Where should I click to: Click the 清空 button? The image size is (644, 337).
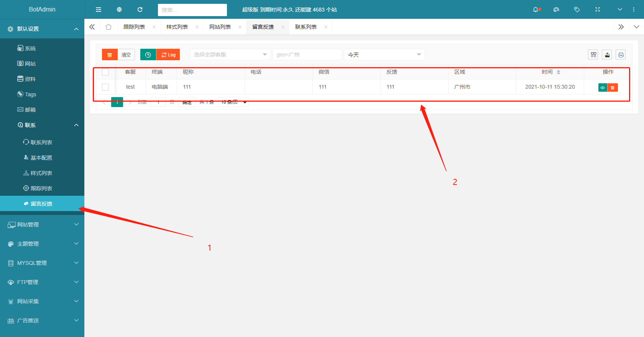tap(126, 55)
